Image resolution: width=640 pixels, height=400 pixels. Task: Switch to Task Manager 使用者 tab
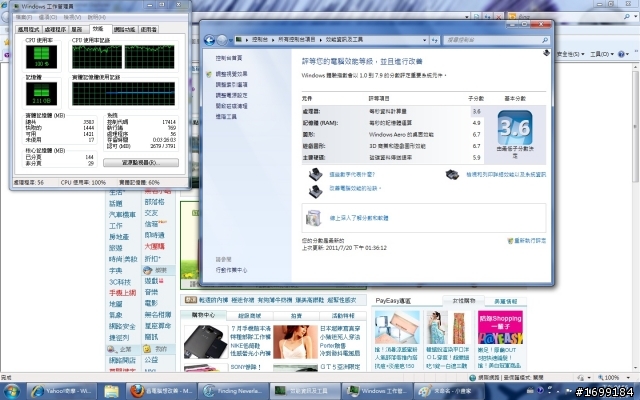pyautogui.click(x=149, y=29)
